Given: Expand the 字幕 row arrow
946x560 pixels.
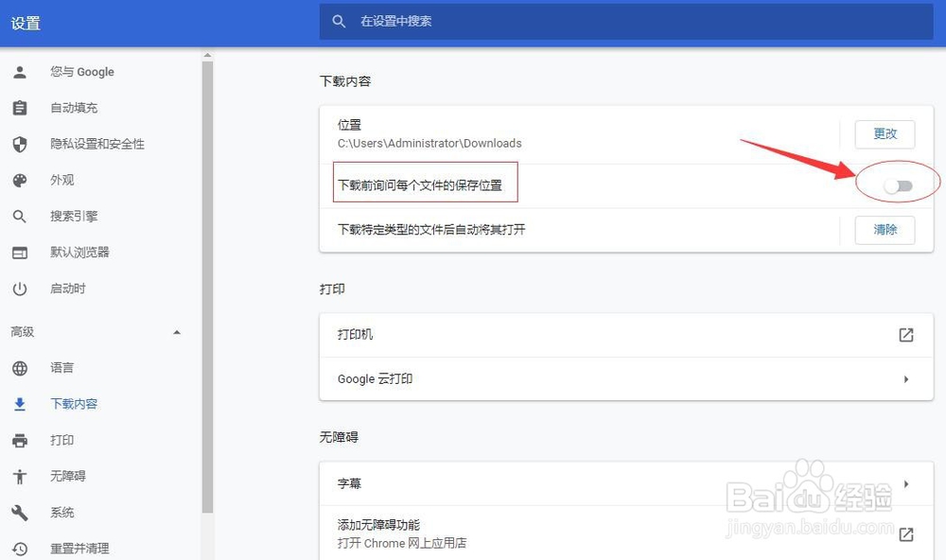Looking at the screenshot, I should tap(906, 484).
